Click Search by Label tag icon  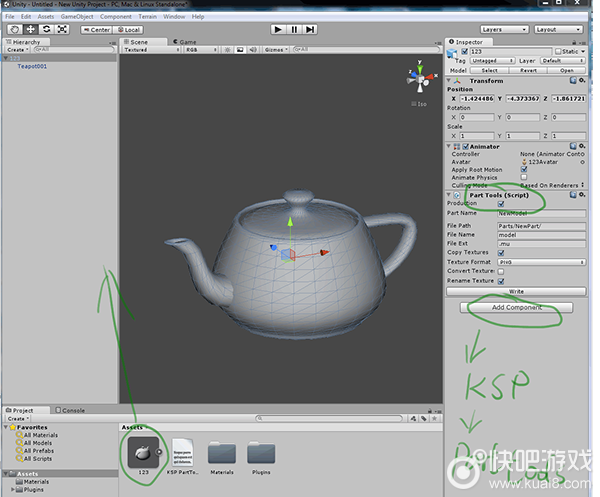click(x=424, y=419)
